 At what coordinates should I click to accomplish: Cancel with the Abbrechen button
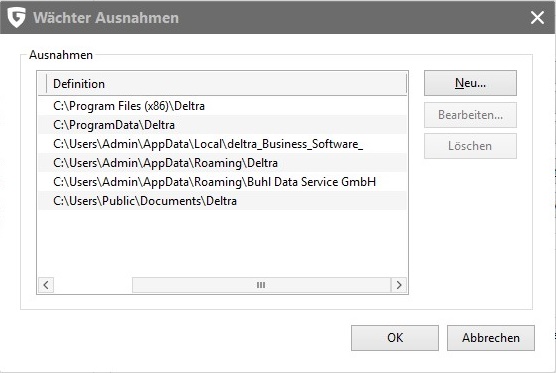(x=491, y=338)
